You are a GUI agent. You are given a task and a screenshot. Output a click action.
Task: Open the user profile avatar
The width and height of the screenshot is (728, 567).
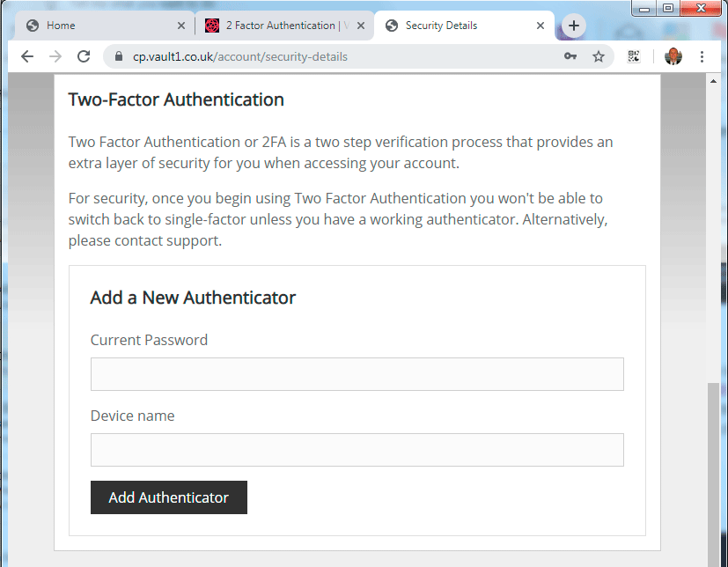click(x=673, y=56)
